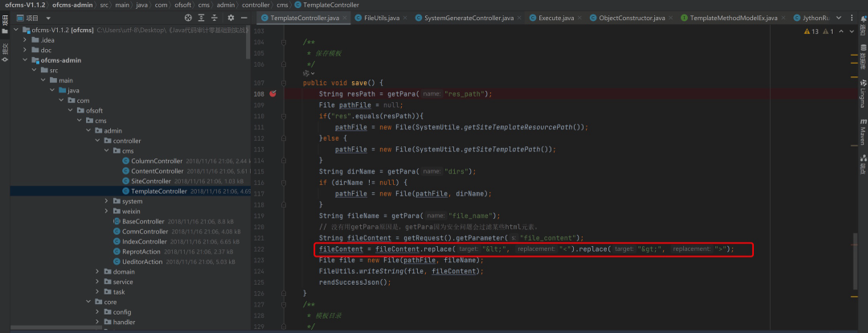Screen dimensions: 868x333
Task: Close the FileUtils.java tab
Action: click(405, 18)
